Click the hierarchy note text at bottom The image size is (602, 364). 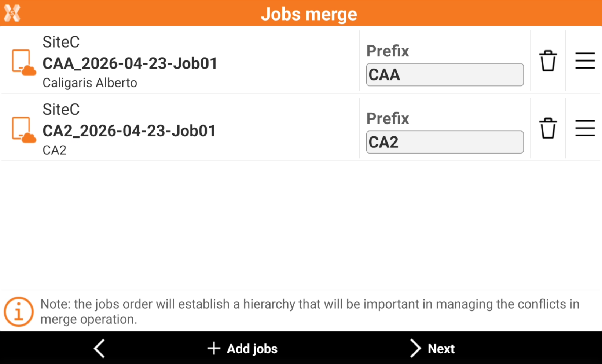tap(310, 312)
